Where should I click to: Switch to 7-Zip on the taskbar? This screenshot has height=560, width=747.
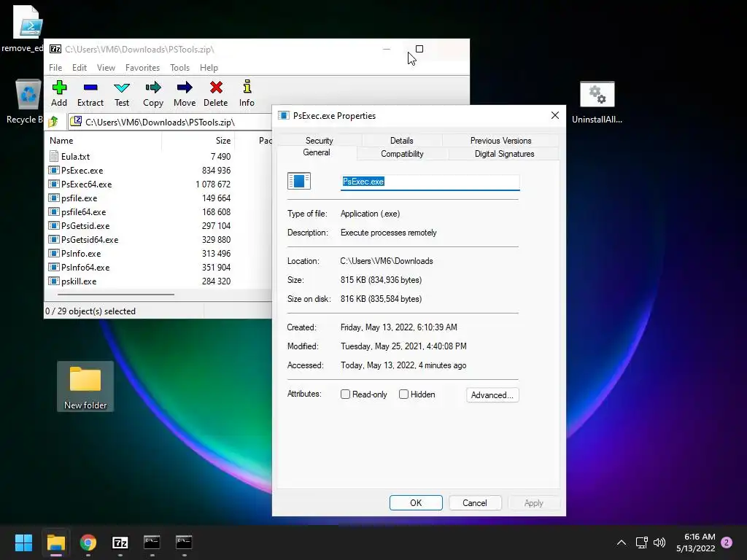[120, 542]
